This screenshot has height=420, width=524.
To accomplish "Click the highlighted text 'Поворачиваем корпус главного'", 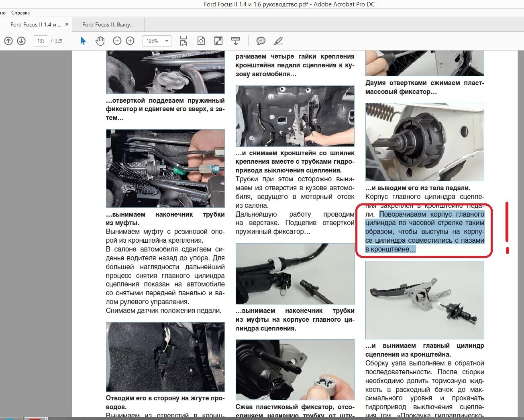I will (x=432, y=214).
